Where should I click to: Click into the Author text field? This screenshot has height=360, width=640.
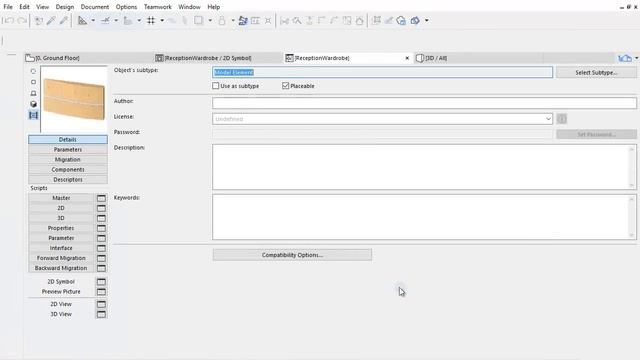click(424, 103)
